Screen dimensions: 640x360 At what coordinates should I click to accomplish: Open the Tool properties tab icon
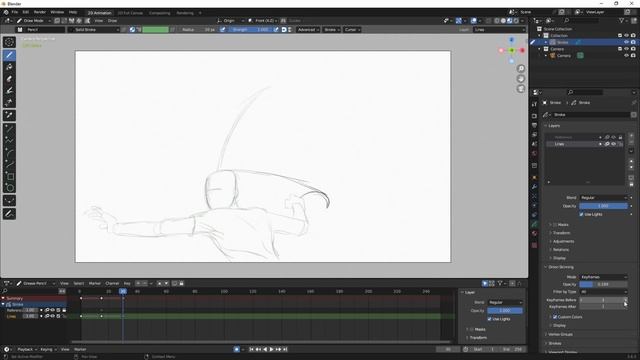click(534, 104)
